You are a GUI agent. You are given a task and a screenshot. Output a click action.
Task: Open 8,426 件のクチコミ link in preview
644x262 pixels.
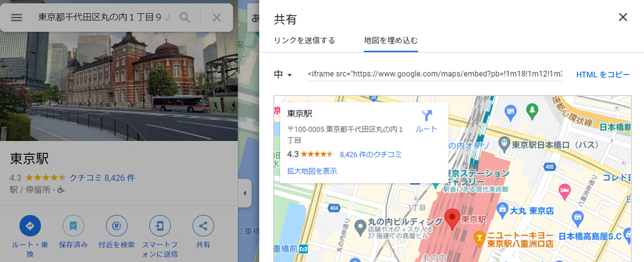point(371,154)
